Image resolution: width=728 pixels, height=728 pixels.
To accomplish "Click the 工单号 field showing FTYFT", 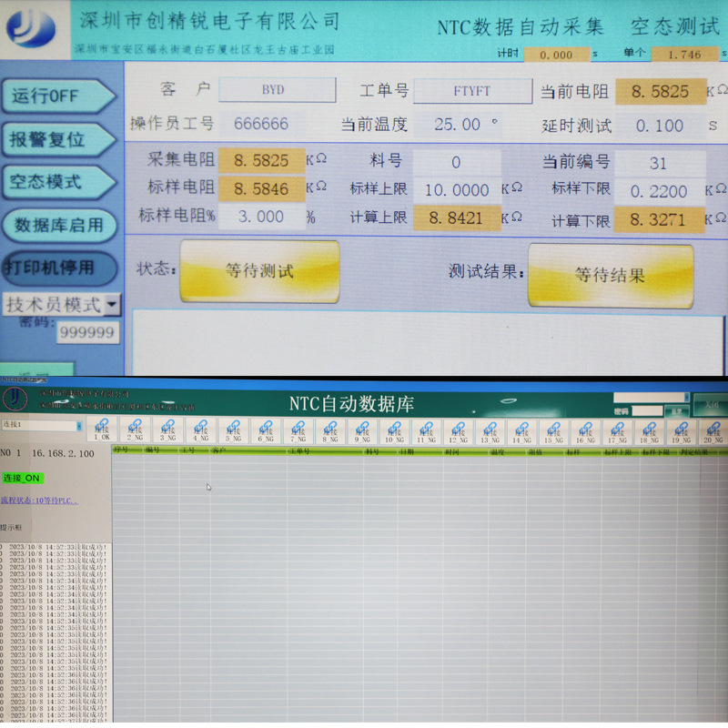I will (x=472, y=91).
